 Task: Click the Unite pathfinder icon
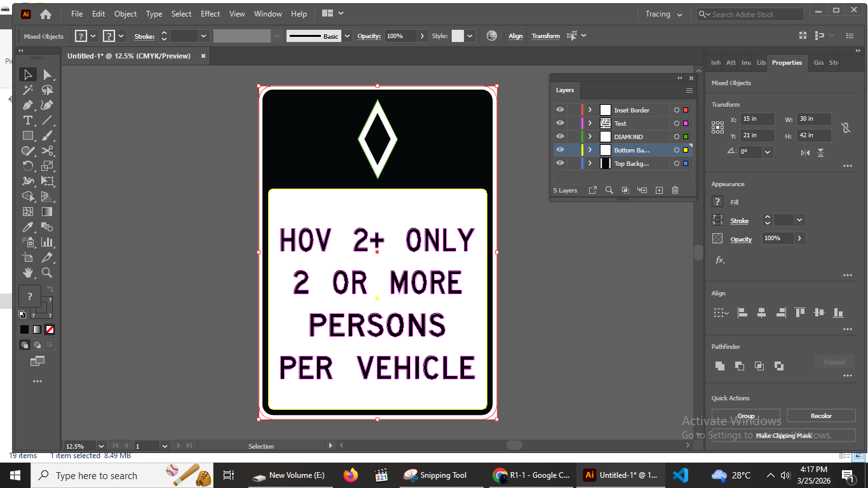pyautogui.click(x=720, y=366)
